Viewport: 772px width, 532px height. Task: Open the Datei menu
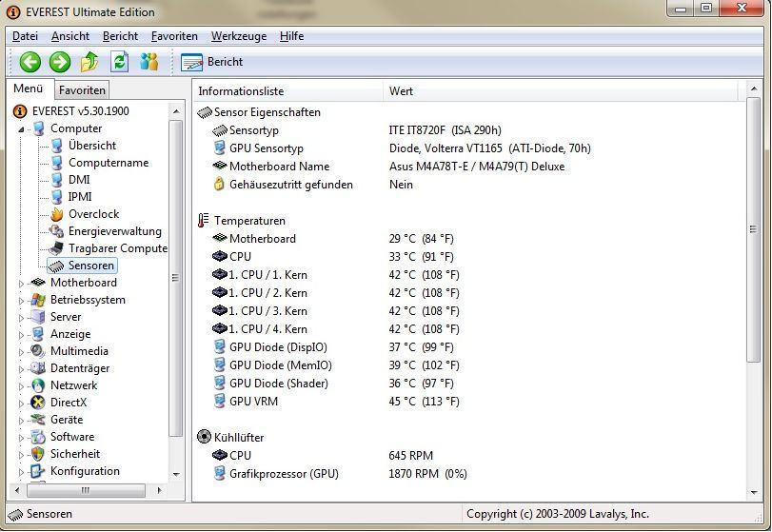pos(25,36)
